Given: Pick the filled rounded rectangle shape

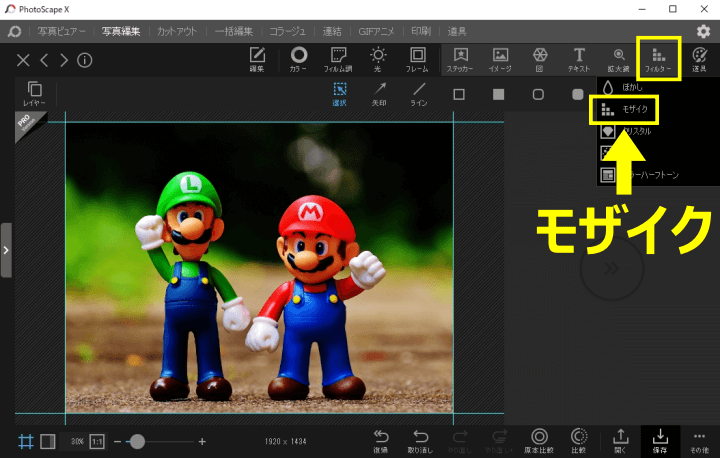Looking at the screenshot, I should (578, 94).
